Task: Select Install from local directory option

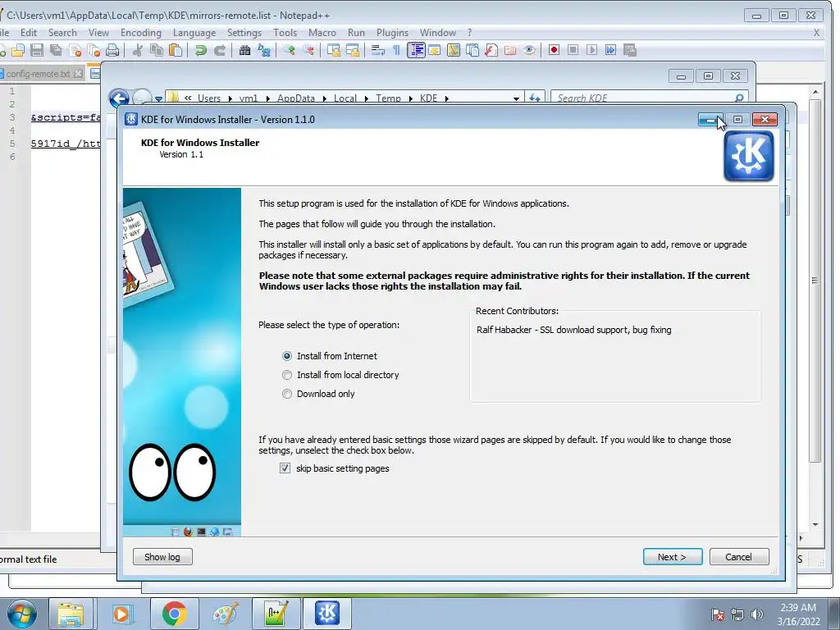Action: 287,375
